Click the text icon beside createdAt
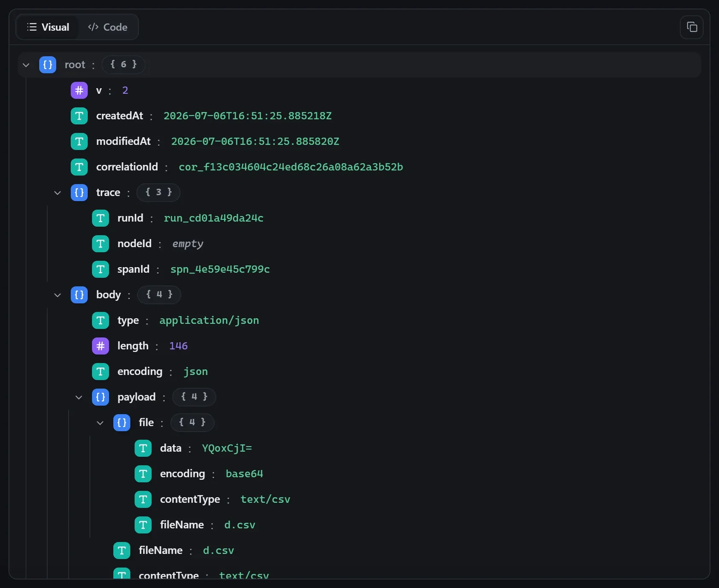The height and width of the screenshot is (588, 719). (x=79, y=116)
